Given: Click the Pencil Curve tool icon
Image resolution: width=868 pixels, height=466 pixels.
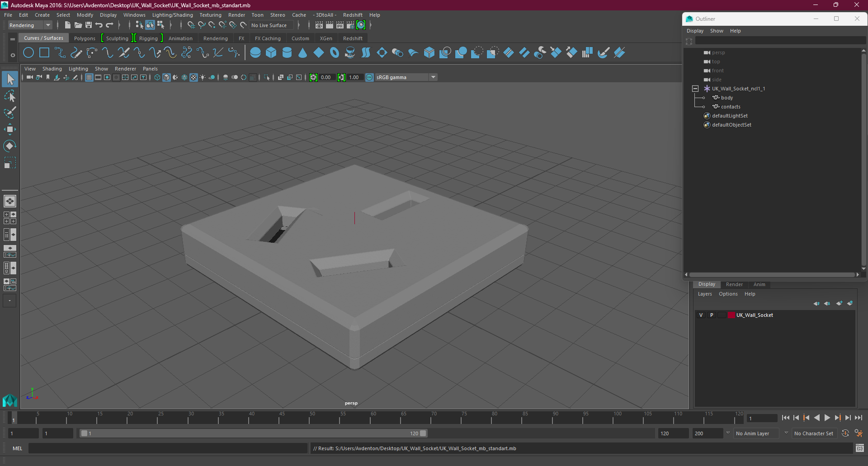Looking at the screenshot, I should click(x=76, y=53).
